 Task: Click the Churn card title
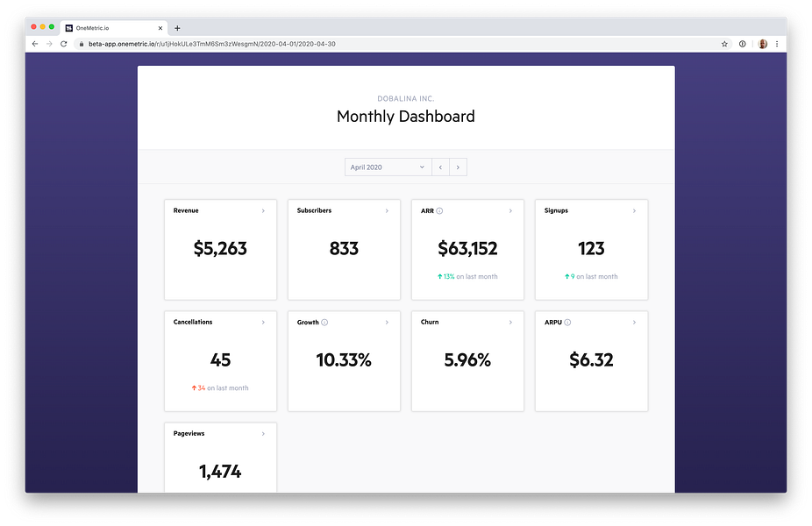tap(430, 322)
